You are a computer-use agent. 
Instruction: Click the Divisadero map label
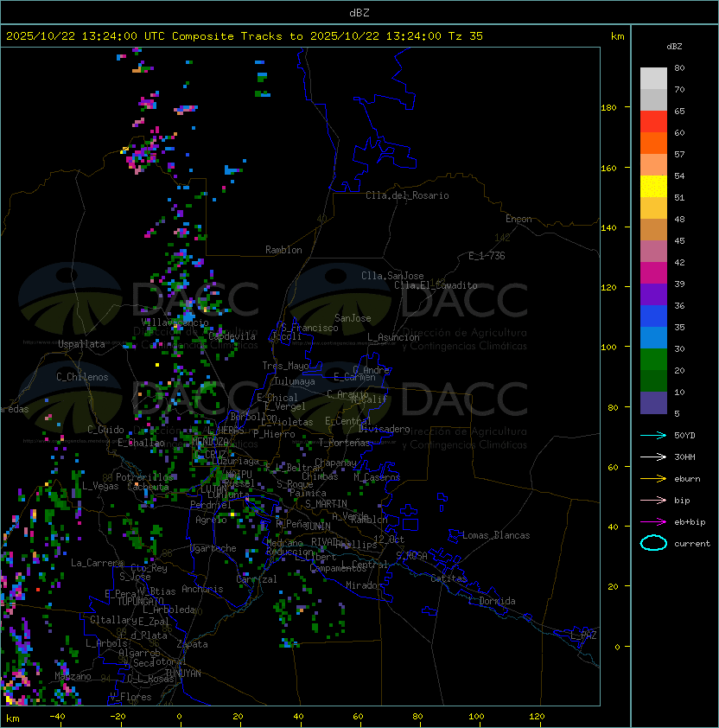pyautogui.click(x=385, y=429)
